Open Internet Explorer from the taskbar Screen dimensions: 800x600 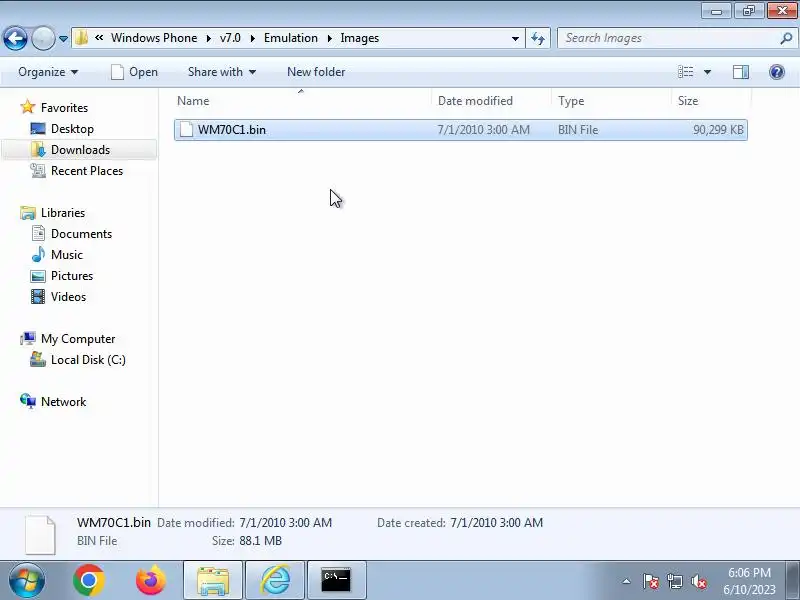click(x=275, y=580)
